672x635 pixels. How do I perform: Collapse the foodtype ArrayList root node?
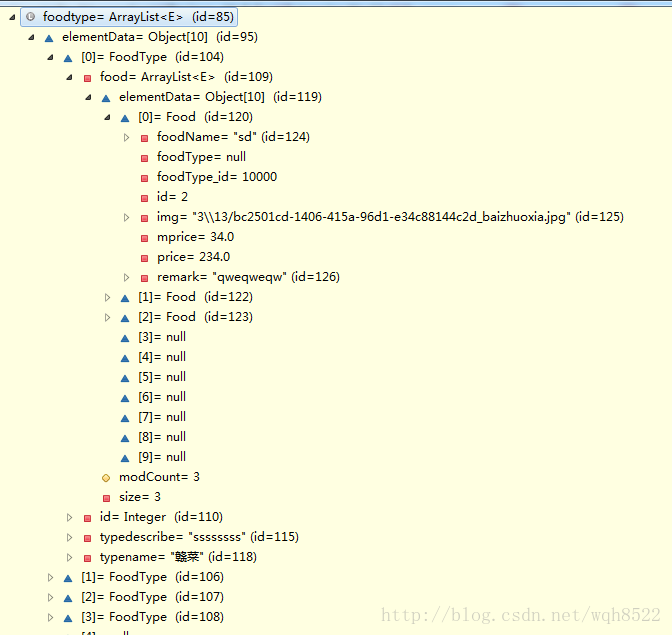pos(12,17)
